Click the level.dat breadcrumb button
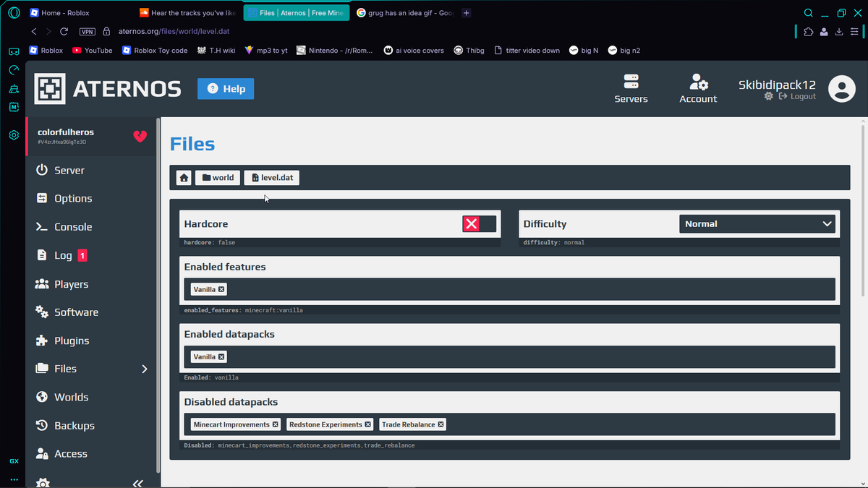The width and height of the screenshot is (868, 488). click(271, 177)
